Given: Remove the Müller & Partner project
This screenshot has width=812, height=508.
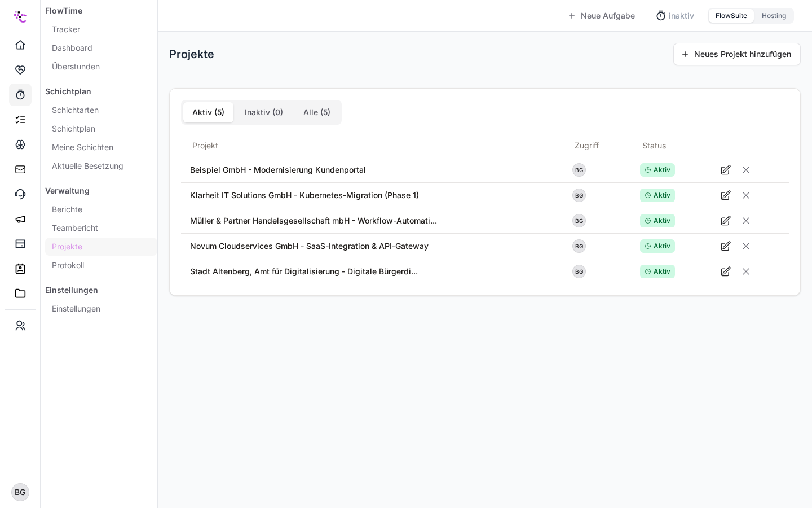Looking at the screenshot, I should 746,221.
